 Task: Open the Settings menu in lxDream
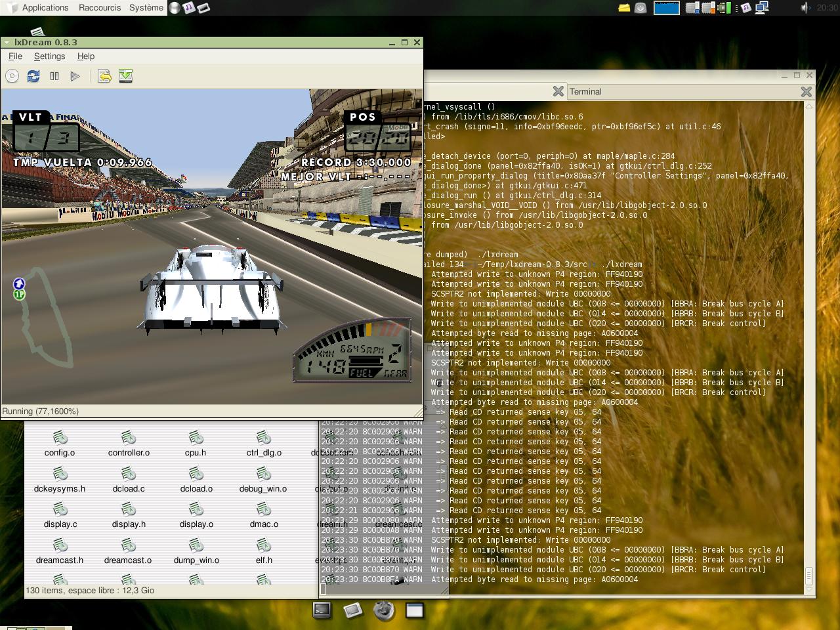[50, 56]
